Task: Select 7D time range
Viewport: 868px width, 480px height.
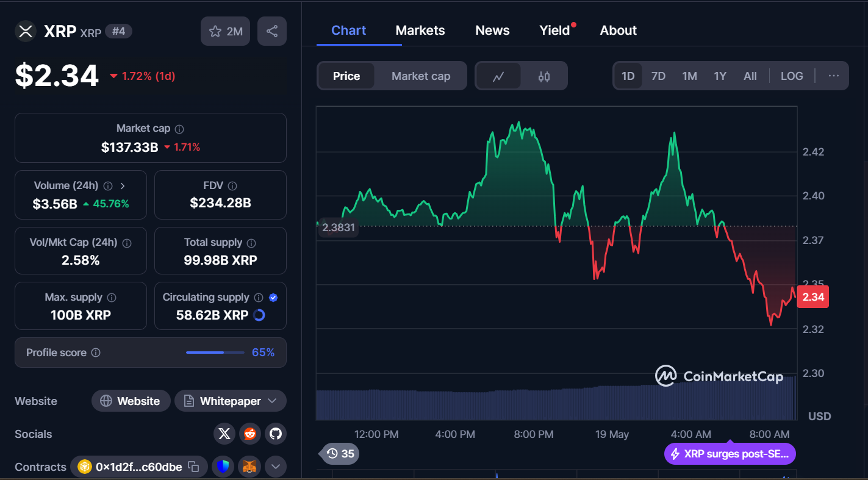Action: tap(658, 76)
